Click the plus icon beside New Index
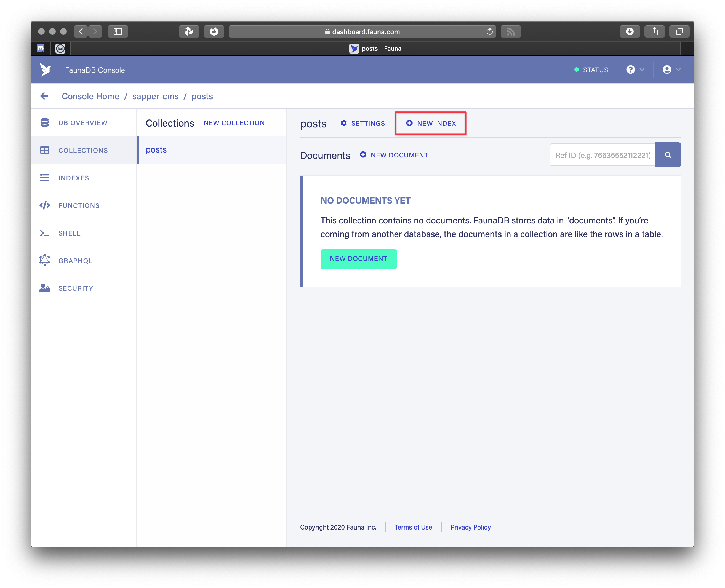725x588 pixels. [409, 123]
